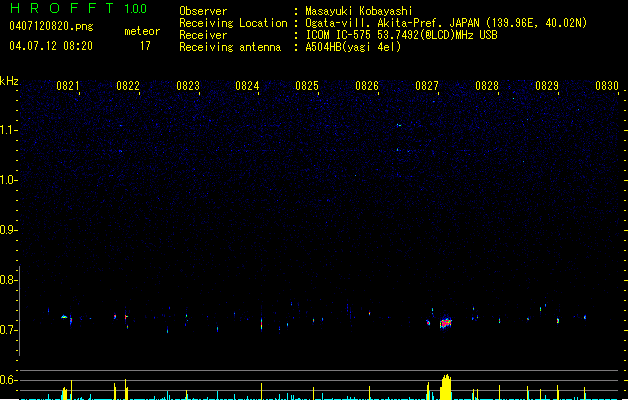Click the 0828 time marker
Viewport: 629px width, 400px height.
tap(487, 86)
